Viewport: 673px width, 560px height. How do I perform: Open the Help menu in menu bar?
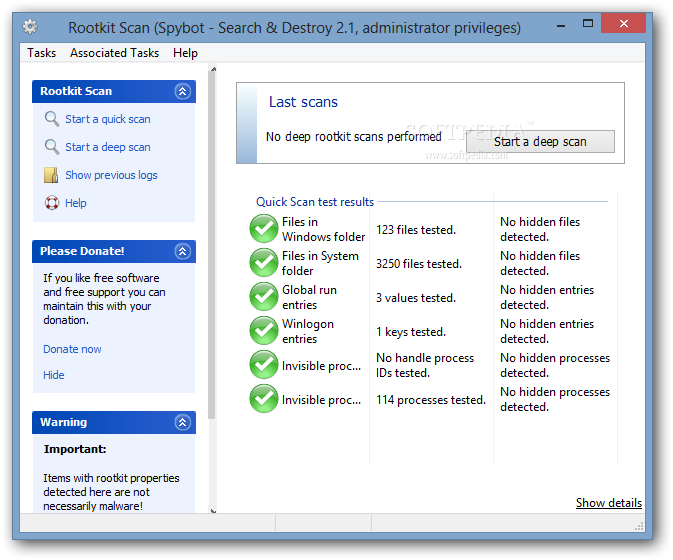click(x=185, y=53)
